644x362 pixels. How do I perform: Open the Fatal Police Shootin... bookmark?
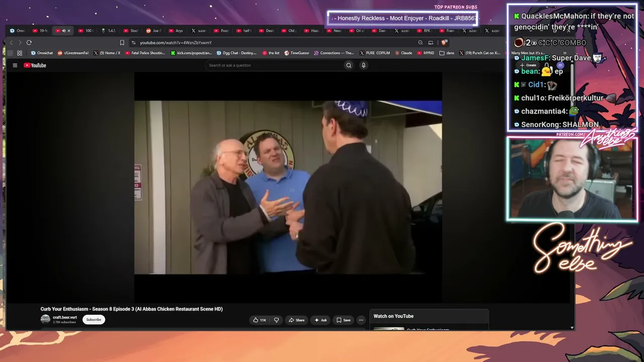coord(145,53)
